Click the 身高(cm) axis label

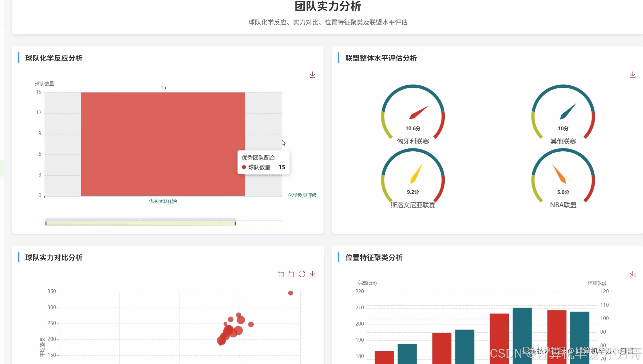click(367, 283)
